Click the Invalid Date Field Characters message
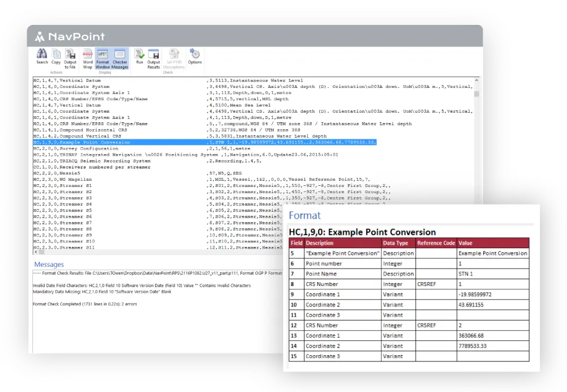The width and height of the screenshot is (567, 392). (142, 286)
